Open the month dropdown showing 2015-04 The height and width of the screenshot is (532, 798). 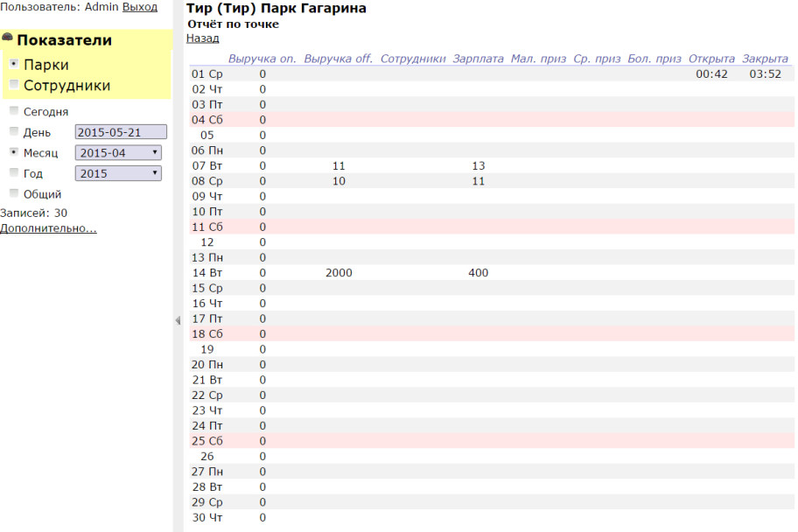point(118,152)
